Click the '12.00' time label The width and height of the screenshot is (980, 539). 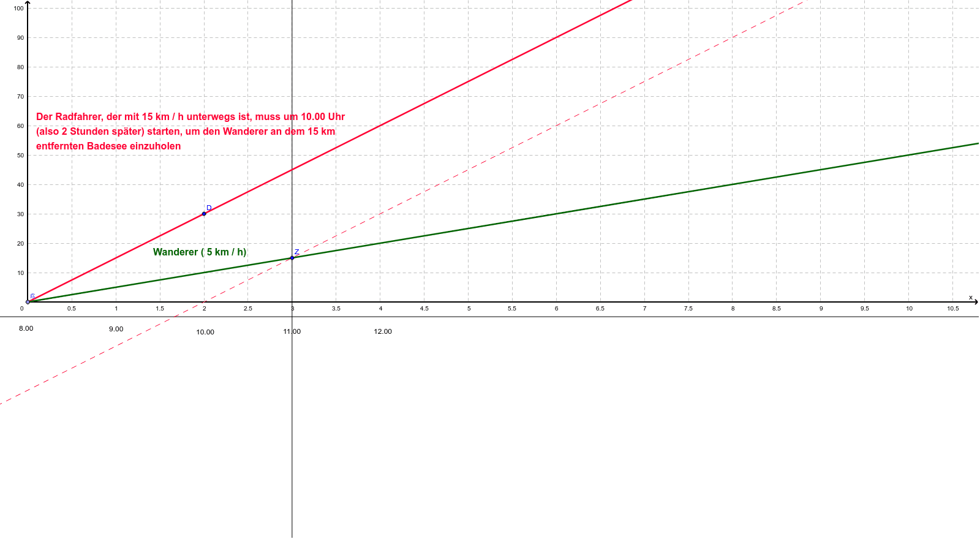(383, 331)
